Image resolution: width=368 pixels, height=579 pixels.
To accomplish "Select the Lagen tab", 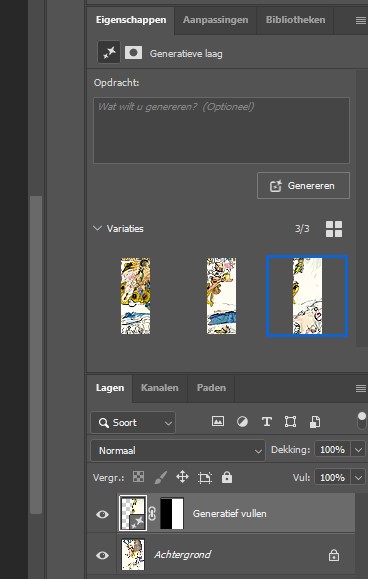I will pyautogui.click(x=110, y=388).
